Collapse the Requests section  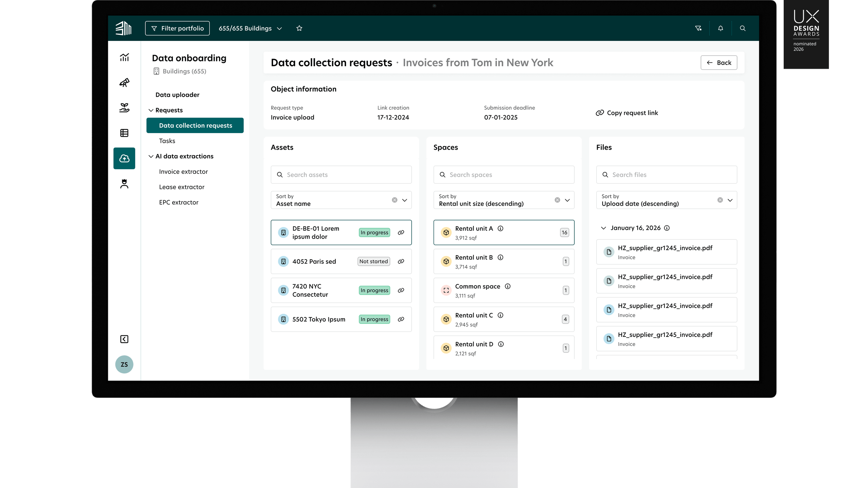(151, 110)
